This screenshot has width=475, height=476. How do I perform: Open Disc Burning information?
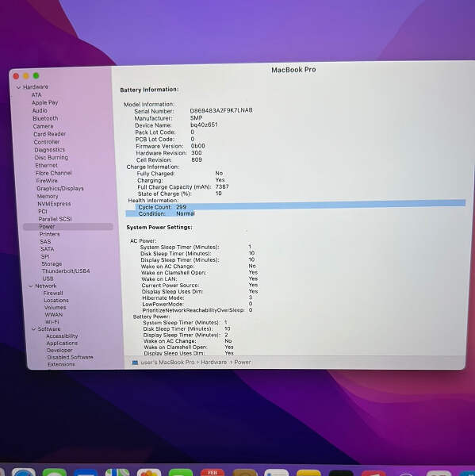click(52, 158)
